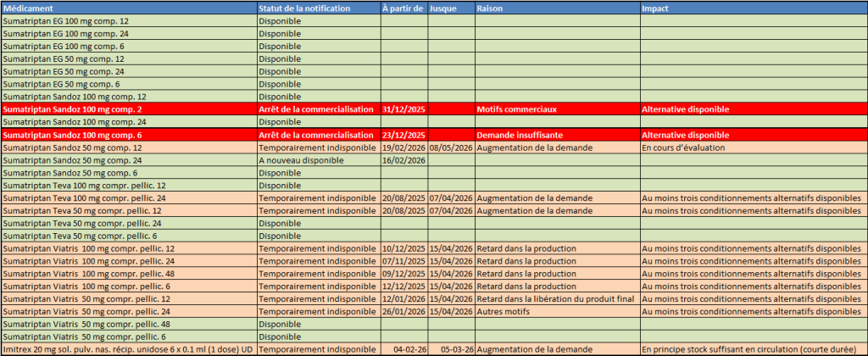
Task: Select the "Jusque" column header
Action: (444, 8)
